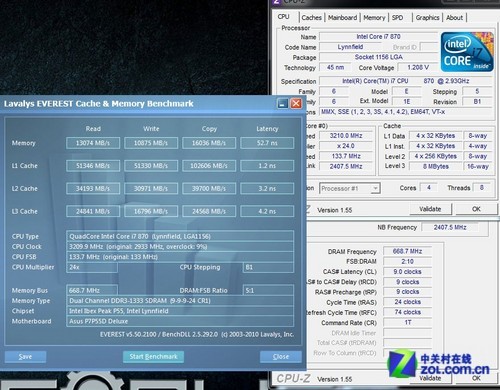Click Validate in the upper CPU-Z window
500x390 pixels.
(x=430, y=209)
